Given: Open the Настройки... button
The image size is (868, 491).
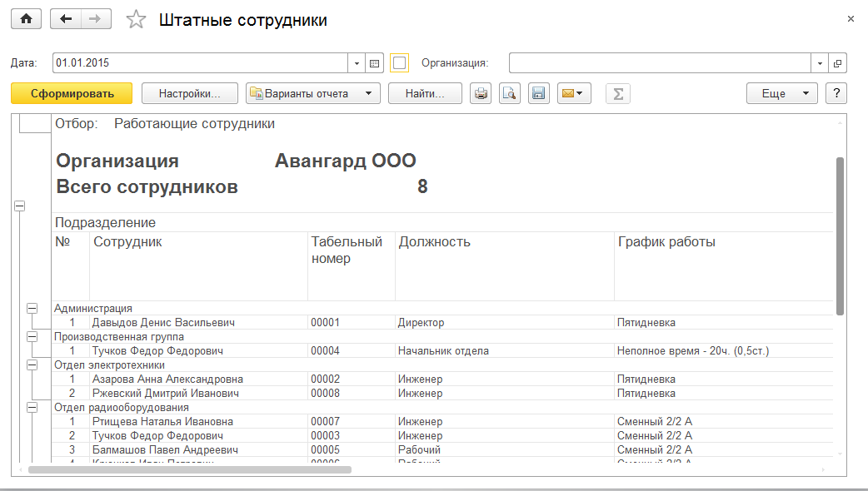Looking at the screenshot, I should (190, 93).
